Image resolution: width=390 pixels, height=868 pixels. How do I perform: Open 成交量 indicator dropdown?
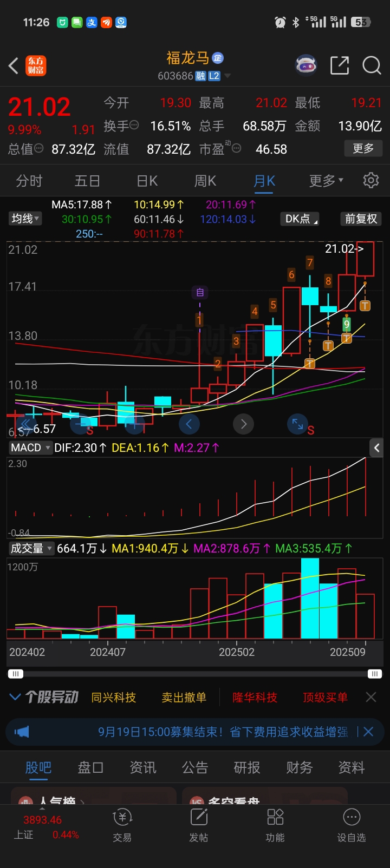31,548
